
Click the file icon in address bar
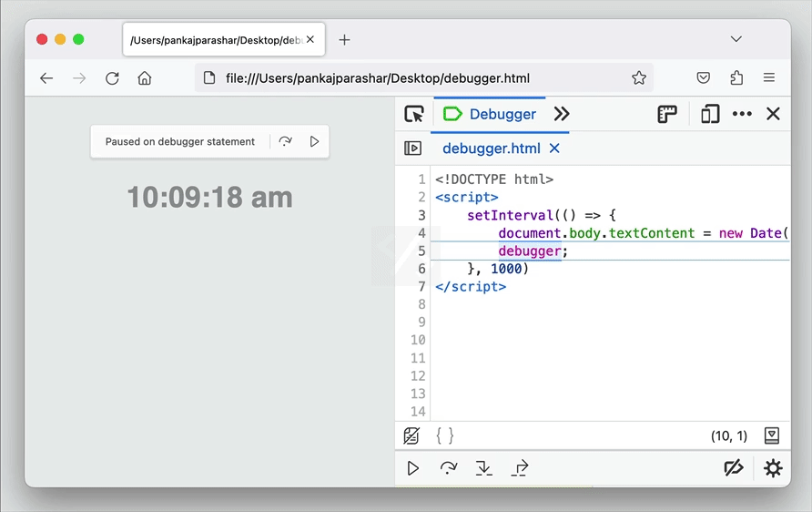pos(209,77)
